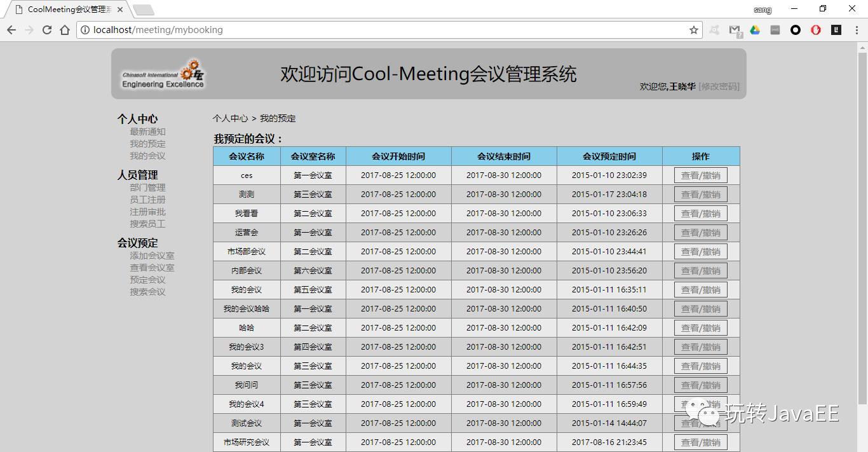Select 搜索员工 in the sidebar
Viewport: 868px width, 452px height.
(147, 224)
